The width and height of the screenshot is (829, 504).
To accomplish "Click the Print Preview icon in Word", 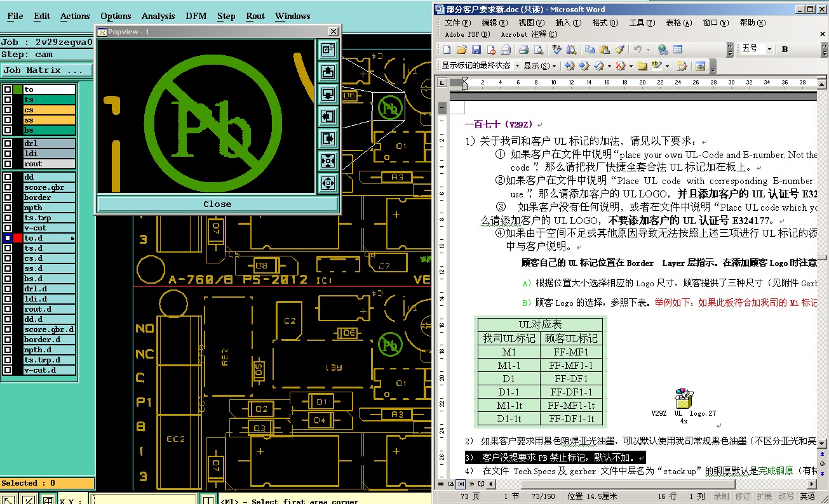I will [539, 50].
